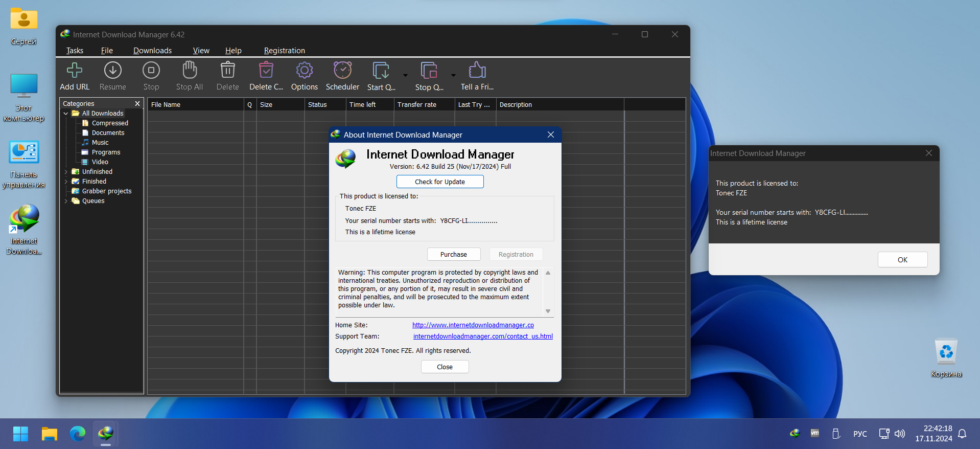Open the Windows Start menu
The height and width of the screenshot is (449, 980).
coord(20,434)
